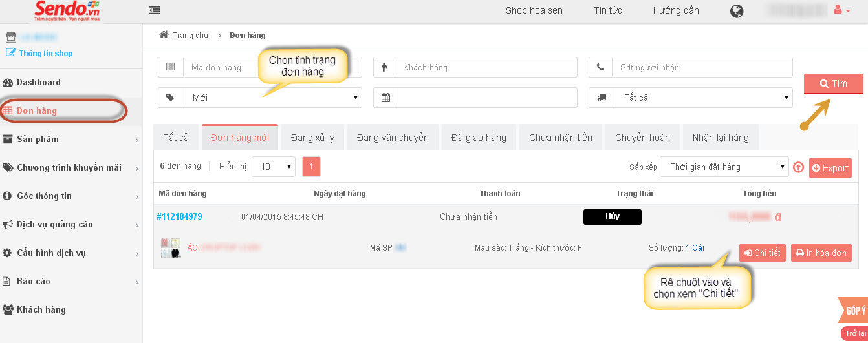Viewport: 868px width, 343px height.
Task: Click the product thumbnail image
Action: click(x=171, y=247)
